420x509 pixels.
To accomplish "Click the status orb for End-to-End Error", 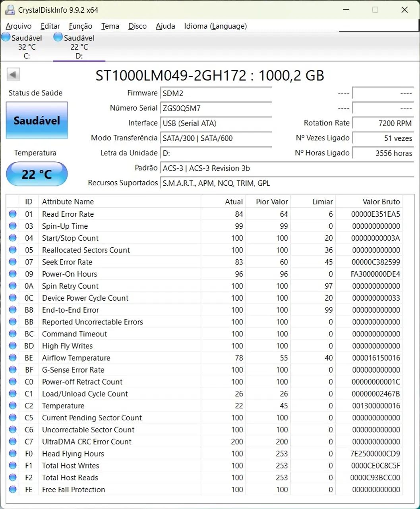I will coord(13,310).
